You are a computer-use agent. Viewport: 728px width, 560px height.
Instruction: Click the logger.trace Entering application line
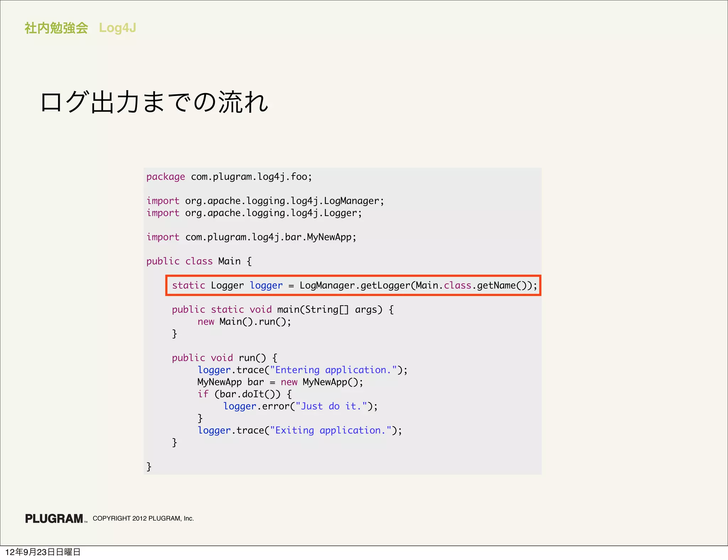tap(303, 370)
